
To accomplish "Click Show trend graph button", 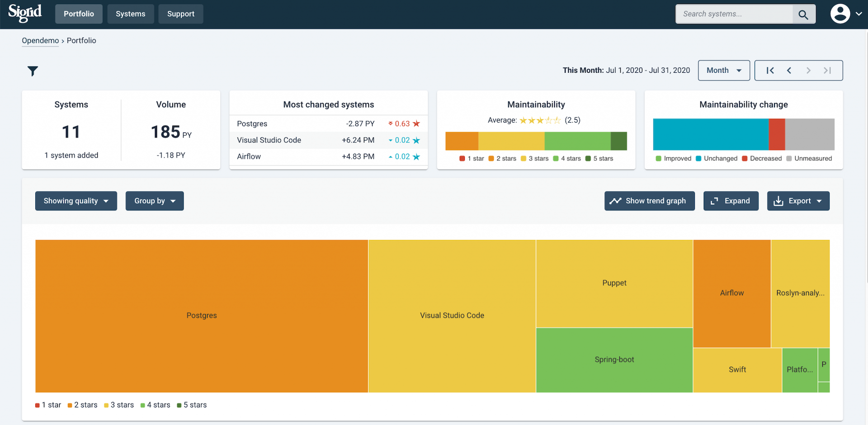I will (x=649, y=201).
